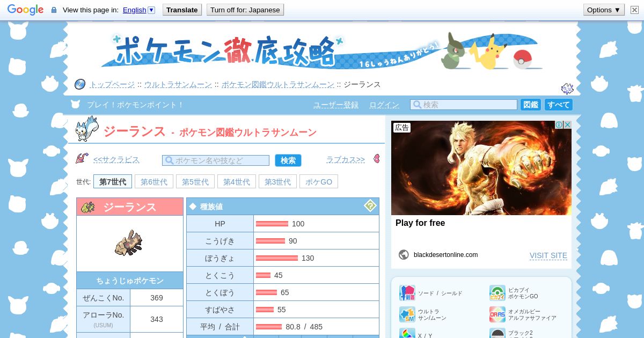Click the blue 検索 button

pyautogui.click(x=288, y=160)
